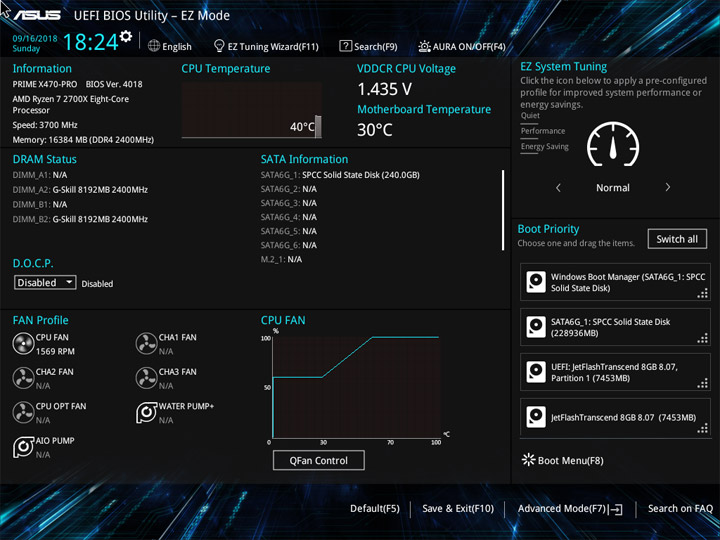Click the 1.435 V voltage value
Screen dimensions: 720x540
[x=384, y=89]
